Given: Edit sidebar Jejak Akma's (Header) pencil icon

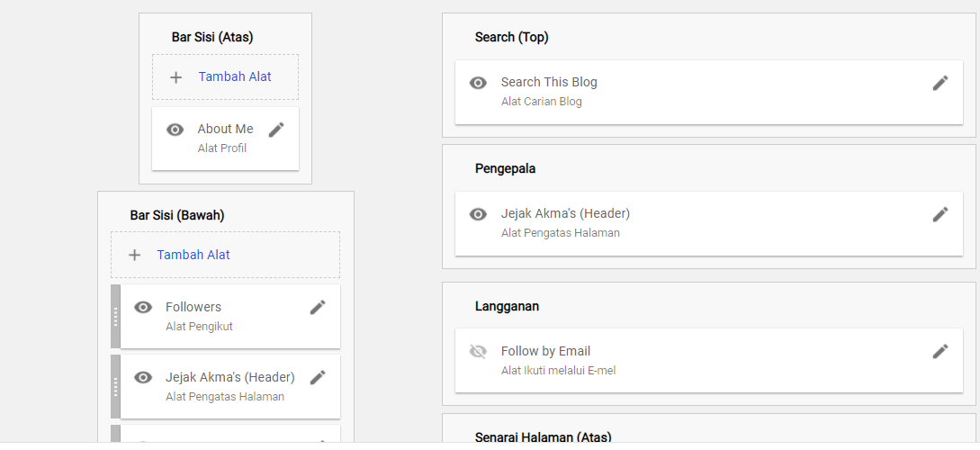Looking at the screenshot, I should [x=318, y=377].
